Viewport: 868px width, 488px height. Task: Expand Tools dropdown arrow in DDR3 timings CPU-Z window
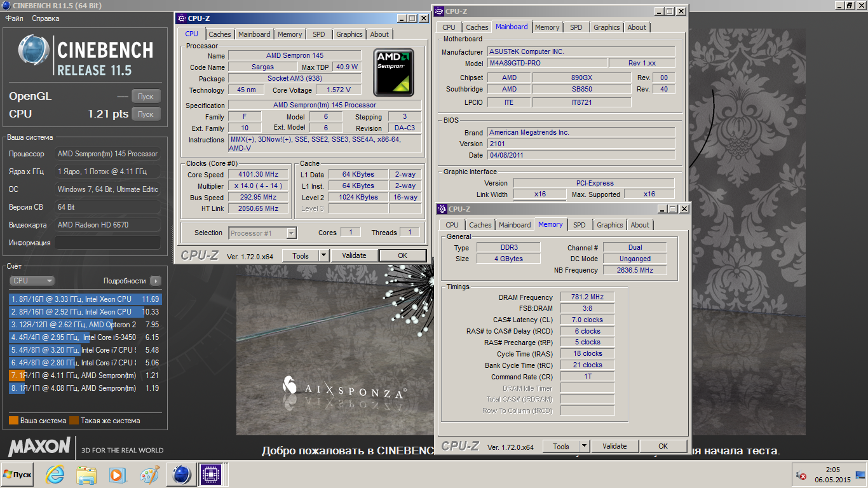pos(584,446)
